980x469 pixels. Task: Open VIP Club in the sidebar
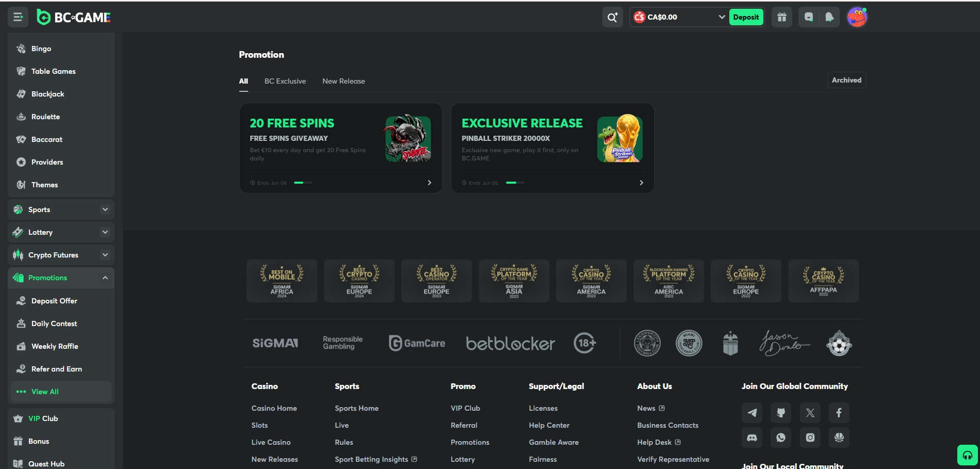coord(61,418)
